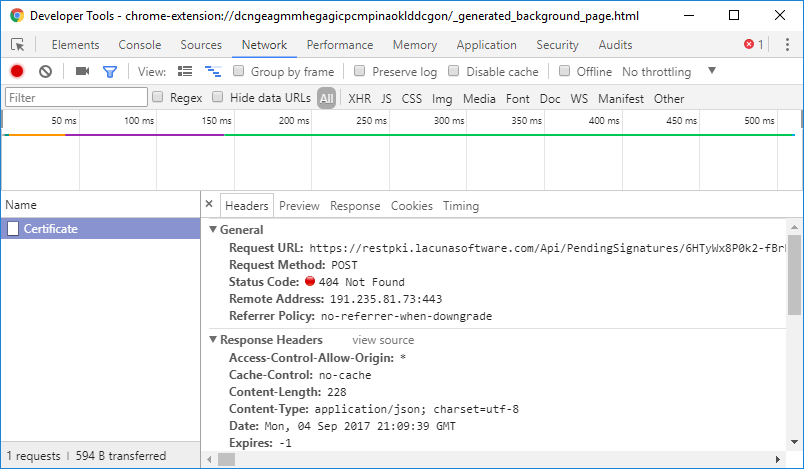
Task: Click the headers pane scroll down arrow
Action: tap(794, 442)
